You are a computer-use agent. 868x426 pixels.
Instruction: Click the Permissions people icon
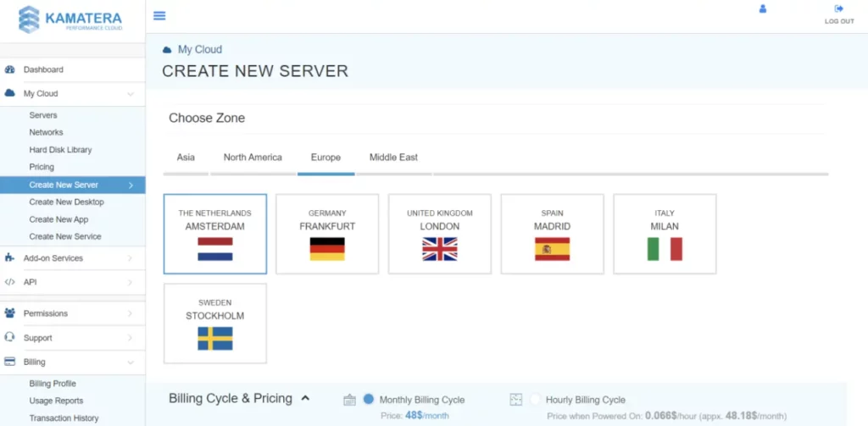[x=9, y=313]
